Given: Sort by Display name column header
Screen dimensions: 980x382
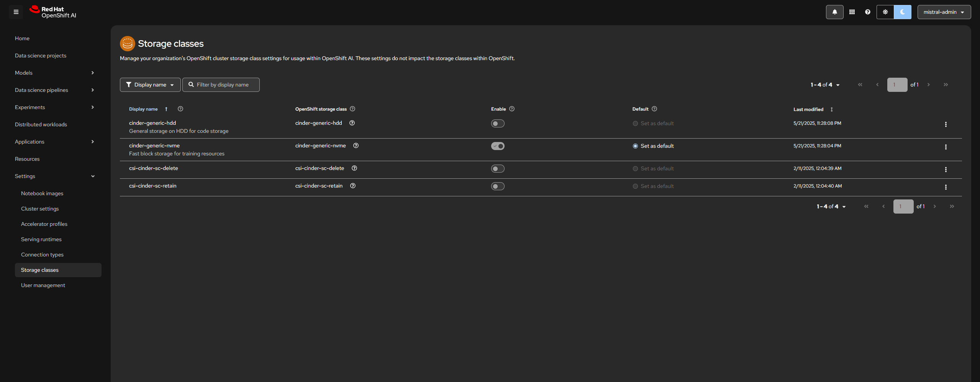Looking at the screenshot, I should tap(148, 109).
